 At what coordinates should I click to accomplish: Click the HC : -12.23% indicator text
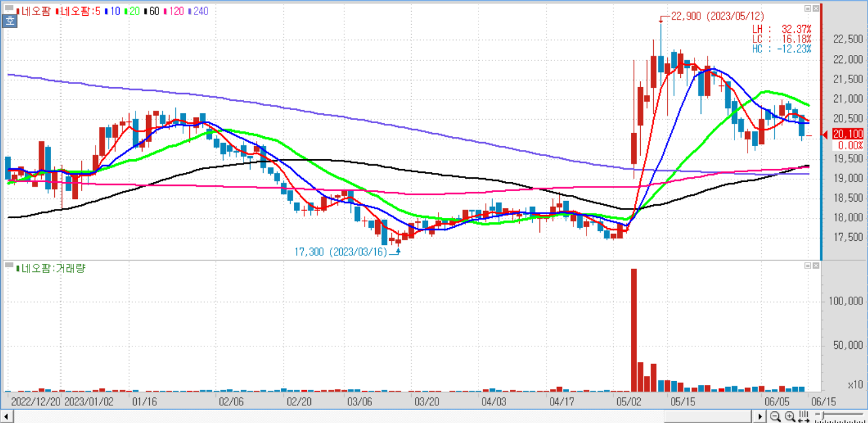pyautogui.click(x=782, y=49)
